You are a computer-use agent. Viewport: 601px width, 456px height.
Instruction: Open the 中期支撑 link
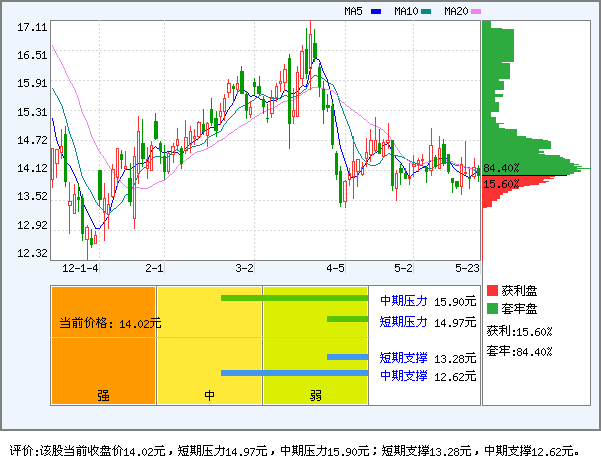pyautogui.click(x=403, y=375)
